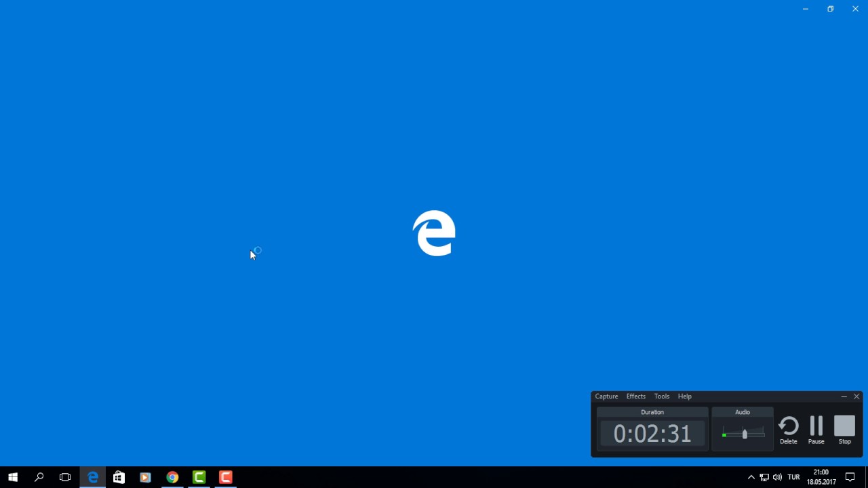Open the Windows Store taskbar icon

(x=119, y=477)
